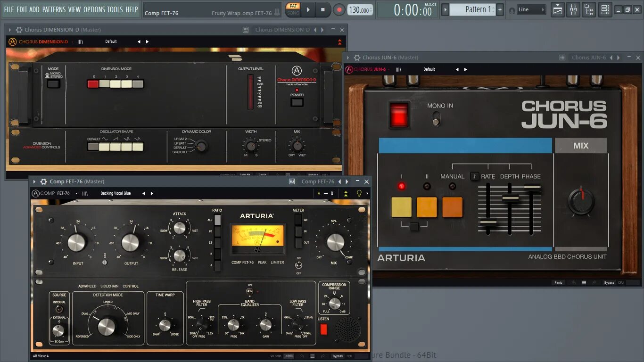This screenshot has height=362, width=644.
Task: Open VU Calib -18dB dropdown
Action: click(x=289, y=356)
